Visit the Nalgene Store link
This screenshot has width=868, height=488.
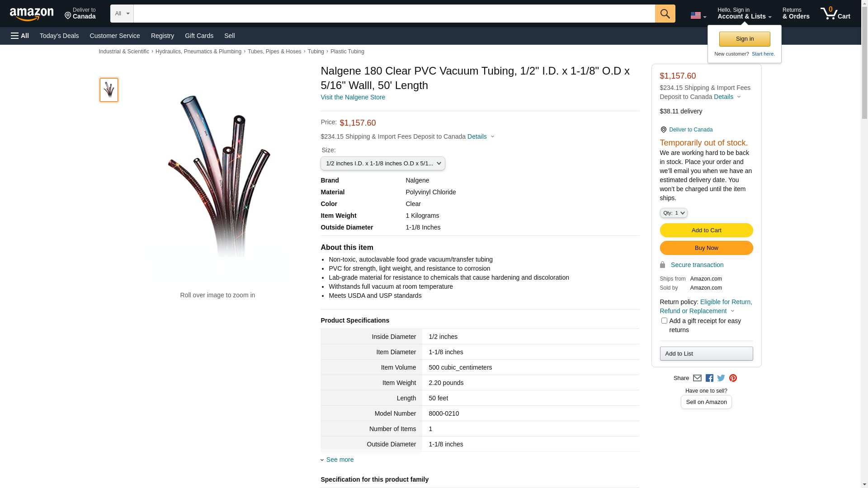[353, 97]
